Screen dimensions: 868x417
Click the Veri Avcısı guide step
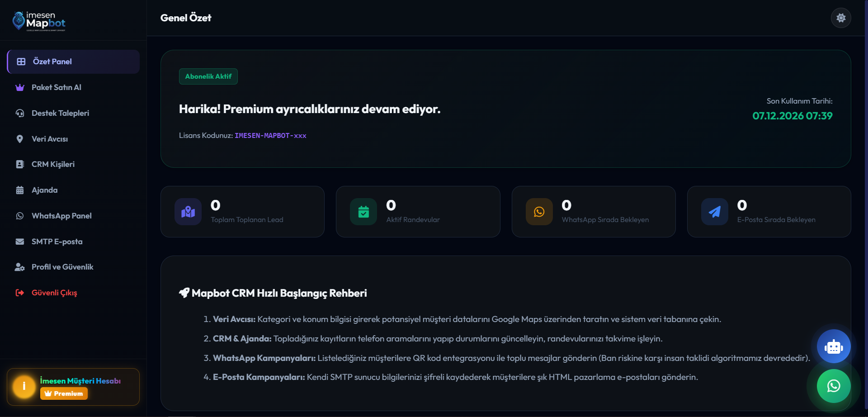[467, 319]
